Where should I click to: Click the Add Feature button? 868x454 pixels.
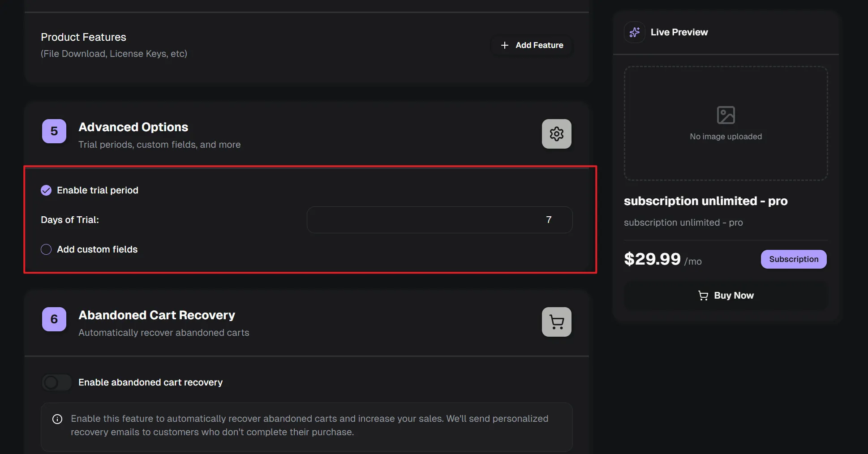pos(532,45)
